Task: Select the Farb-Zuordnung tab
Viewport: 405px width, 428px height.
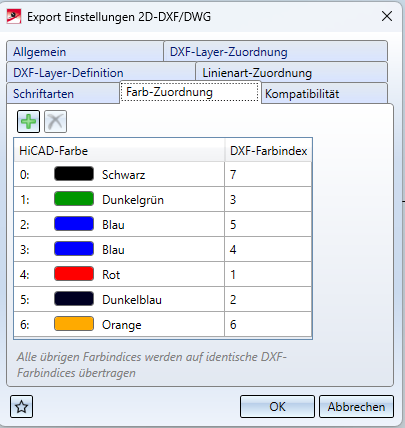Action: [x=190, y=92]
